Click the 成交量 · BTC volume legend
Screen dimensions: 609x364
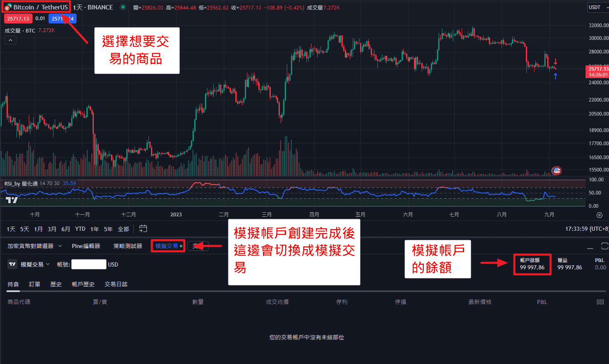pyautogui.click(x=20, y=30)
